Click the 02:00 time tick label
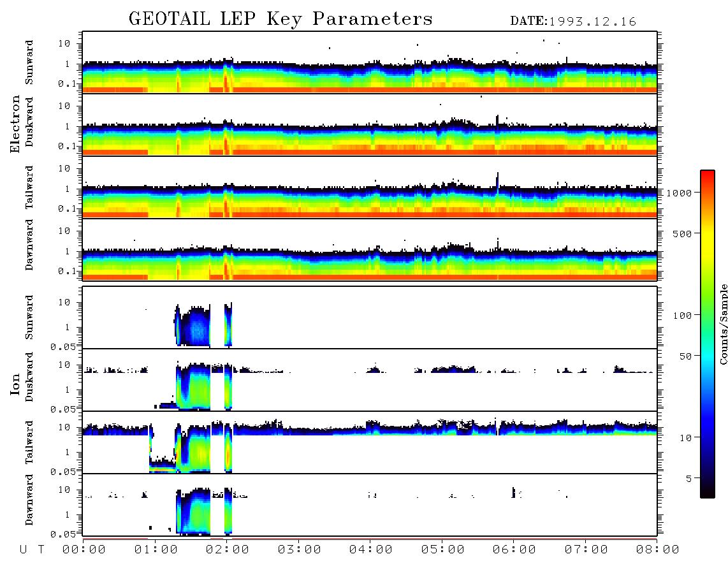728x561 pixels. point(228,550)
